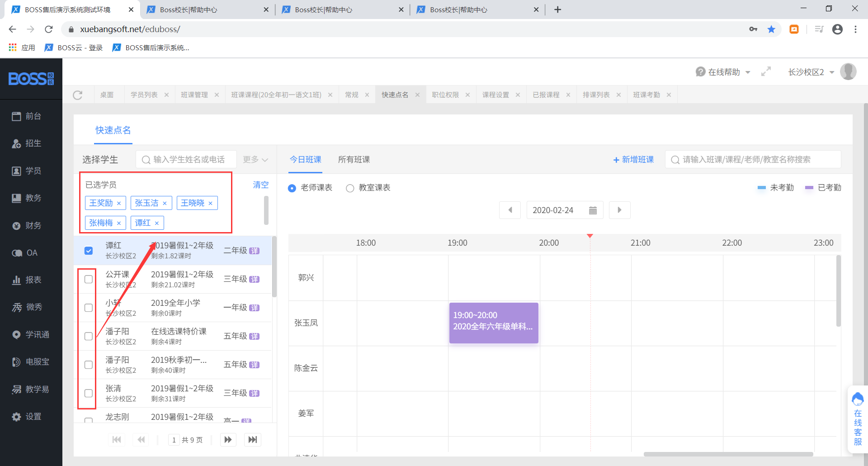Open the 班课管理 page tab
The height and width of the screenshot is (466, 868).
[194, 95]
